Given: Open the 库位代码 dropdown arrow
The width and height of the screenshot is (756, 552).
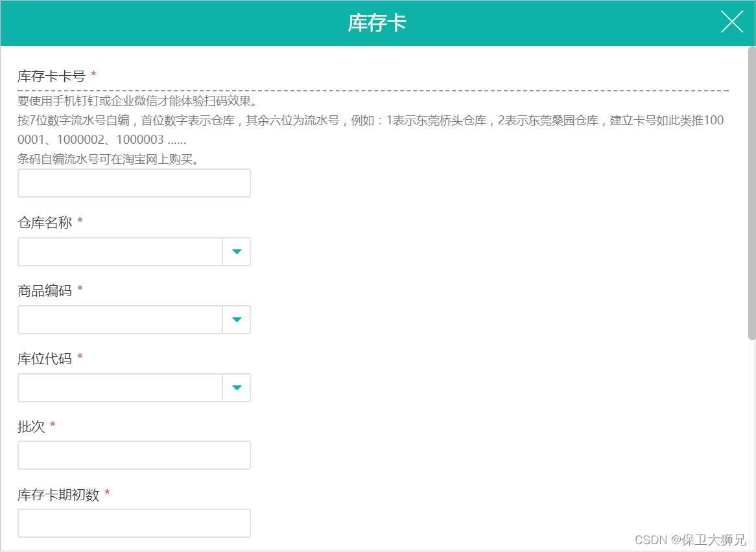Looking at the screenshot, I should click(x=236, y=387).
